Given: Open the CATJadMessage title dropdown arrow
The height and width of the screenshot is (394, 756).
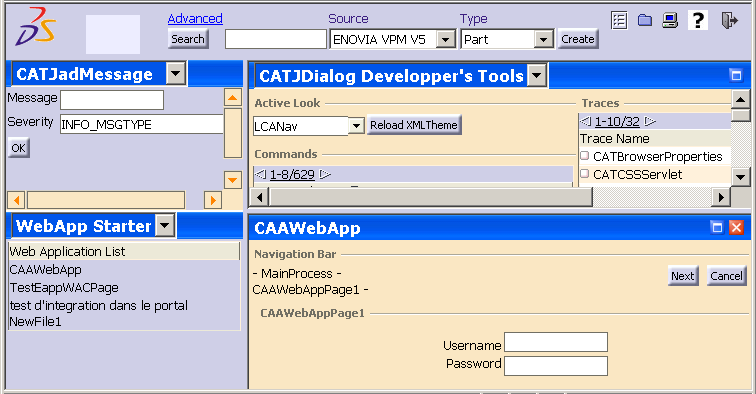Looking at the screenshot, I should pos(176,74).
